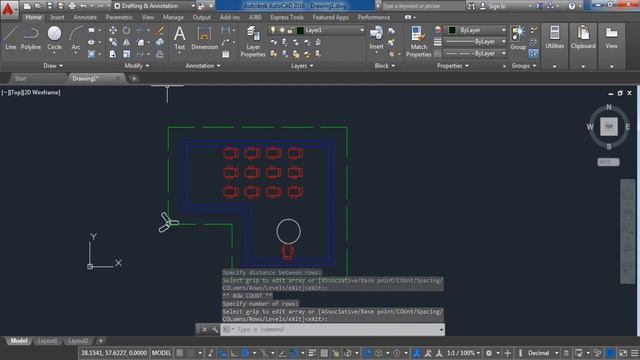The width and height of the screenshot is (640, 360).
Task: Switch to the Insert ribbon tab
Action: coord(57,17)
